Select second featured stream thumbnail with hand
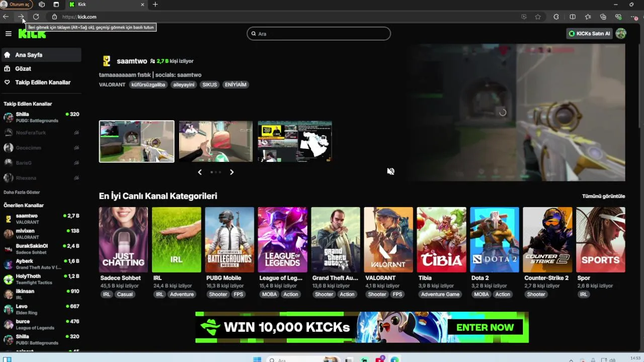This screenshot has height=362, width=644. tap(216, 141)
